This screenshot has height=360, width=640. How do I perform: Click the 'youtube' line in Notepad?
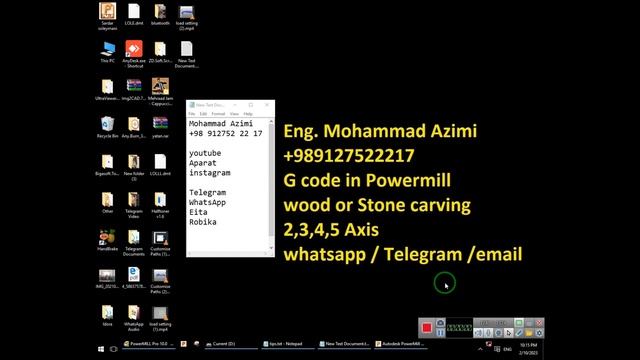tap(205, 153)
